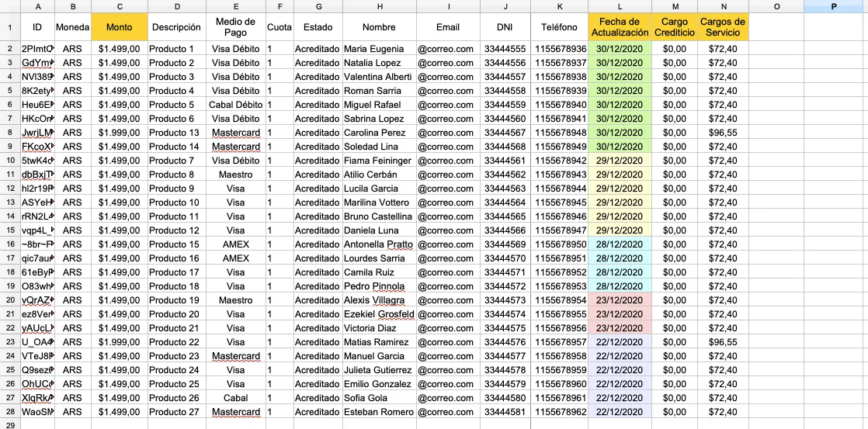Click the select-all corner box
This screenshot has width=868, height=429.
10,6
